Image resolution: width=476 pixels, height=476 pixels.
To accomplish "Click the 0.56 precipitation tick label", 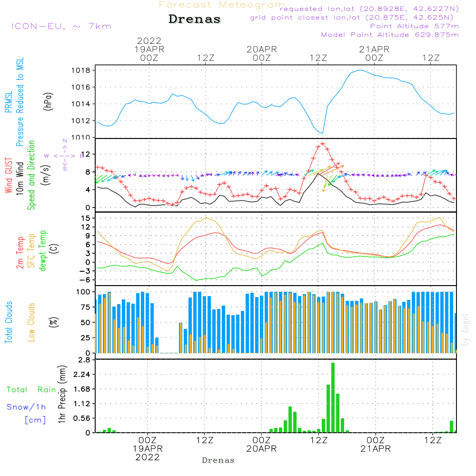I will point(82,418).
